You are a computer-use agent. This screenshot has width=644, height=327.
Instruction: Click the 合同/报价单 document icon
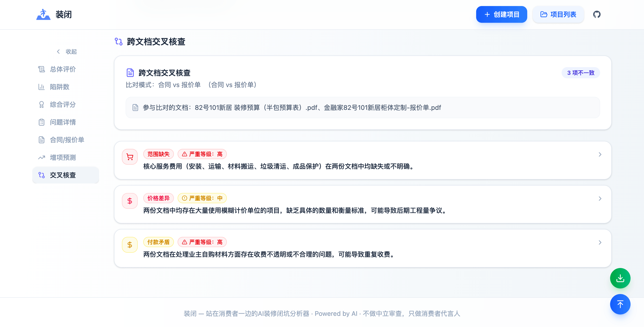(x=42, y=140)
